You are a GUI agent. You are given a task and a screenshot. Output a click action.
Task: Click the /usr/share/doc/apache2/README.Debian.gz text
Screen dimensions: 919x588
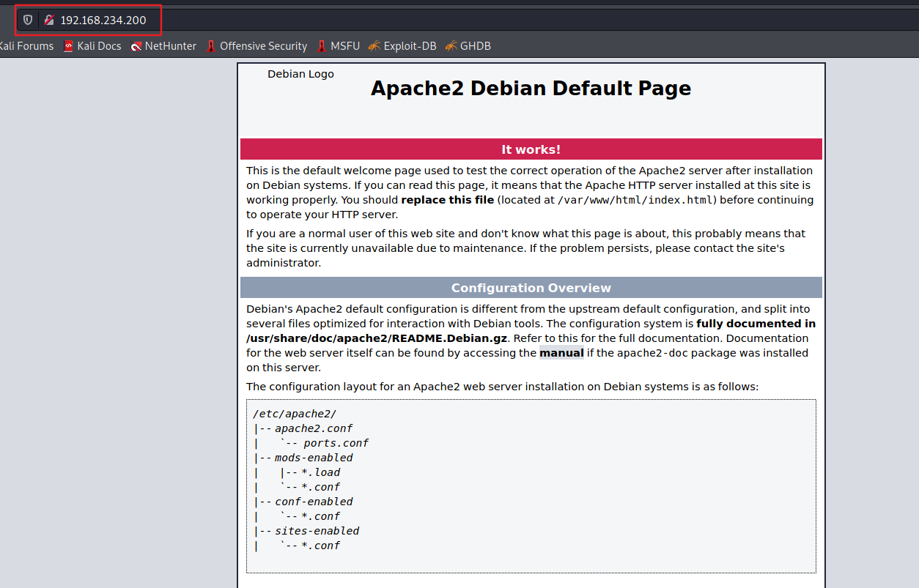(377, 338)
